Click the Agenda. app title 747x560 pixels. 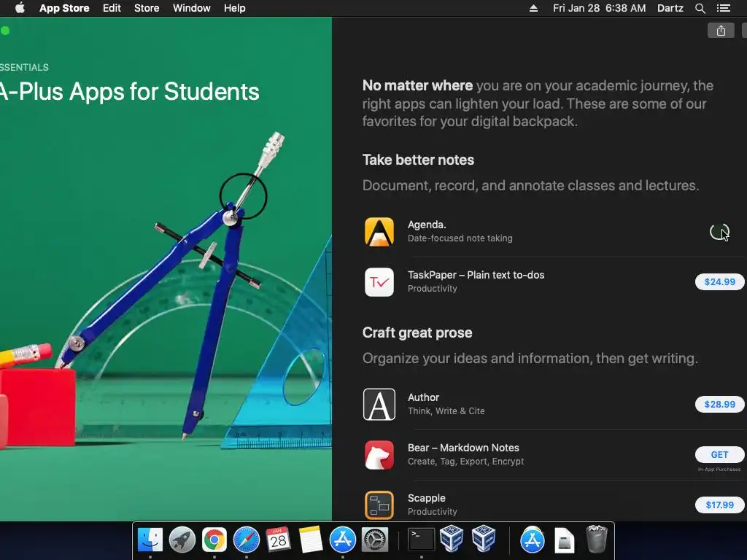(427, 225)
